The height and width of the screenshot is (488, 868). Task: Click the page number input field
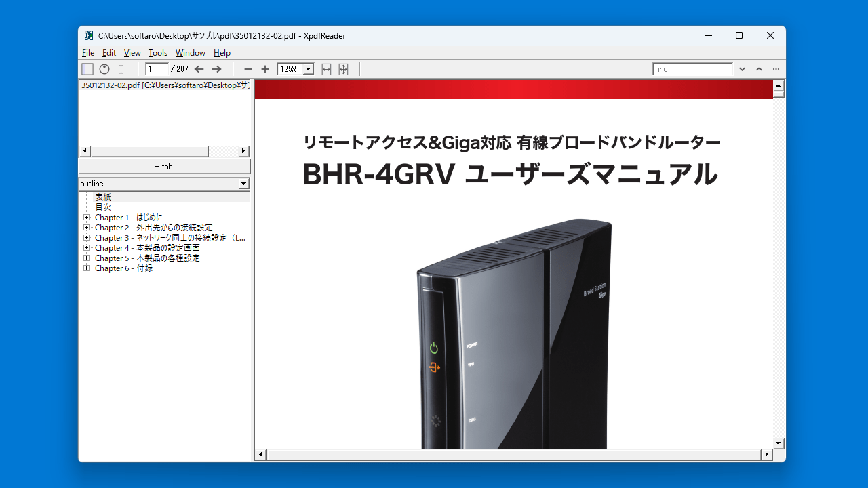[x=157, y=69]
